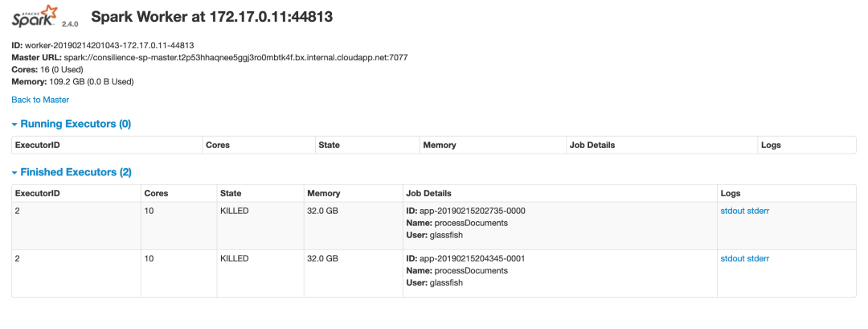
Task: Click Job Details header in Running Executors table
Action: point(592,146)
